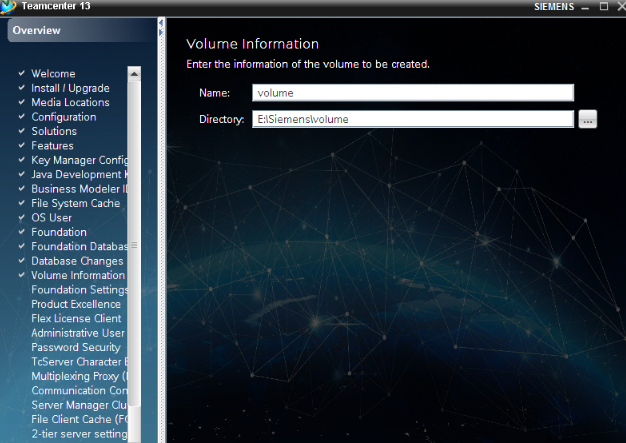Go to the Features step

pyautogui.click(x=52, y=146)
